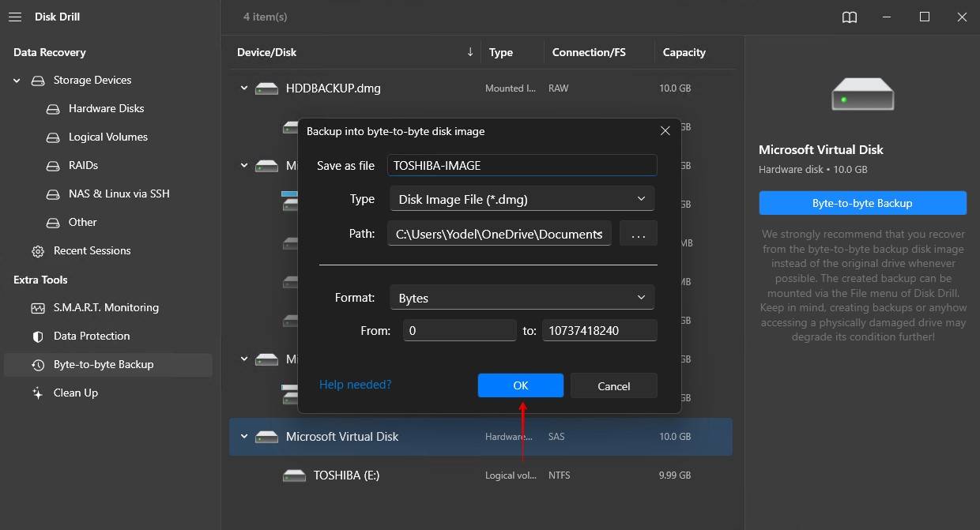Screen dimensions: 980x530
Task: Click OK to start the backup
Action: pos(520,385)
